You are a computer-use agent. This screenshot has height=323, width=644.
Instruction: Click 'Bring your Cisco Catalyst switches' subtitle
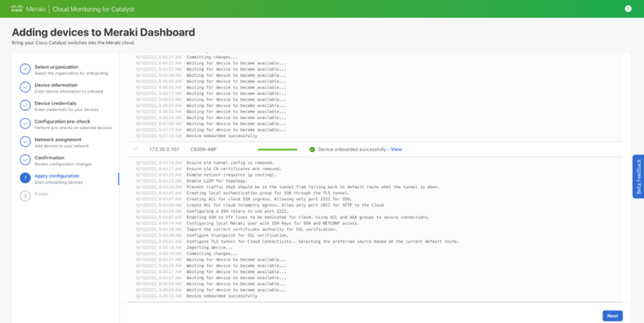click(x=73, y=43)
